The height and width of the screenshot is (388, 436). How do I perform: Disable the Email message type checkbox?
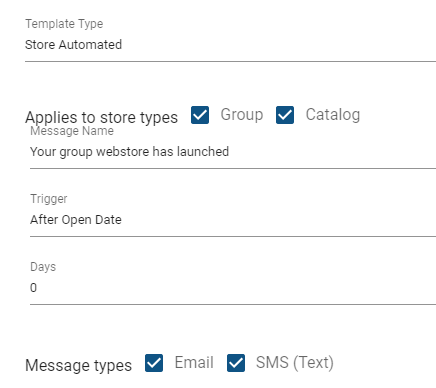(x=154, y=363)
